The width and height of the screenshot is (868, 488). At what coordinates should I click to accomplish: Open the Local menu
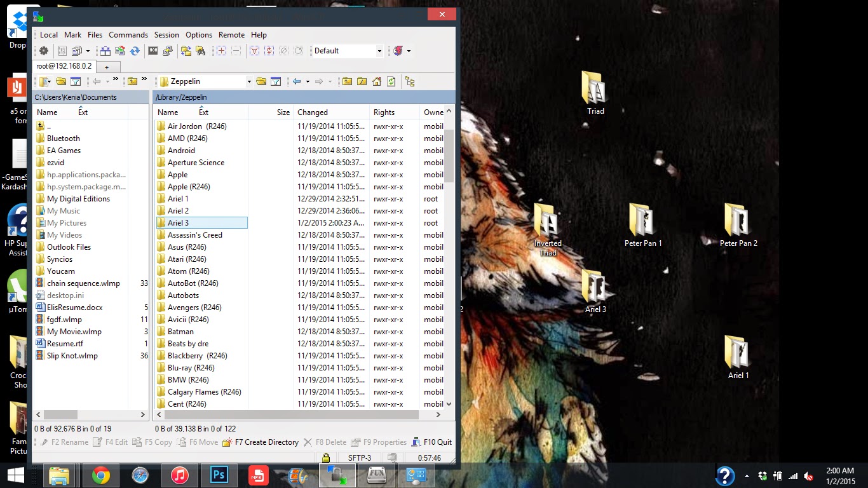49,35
